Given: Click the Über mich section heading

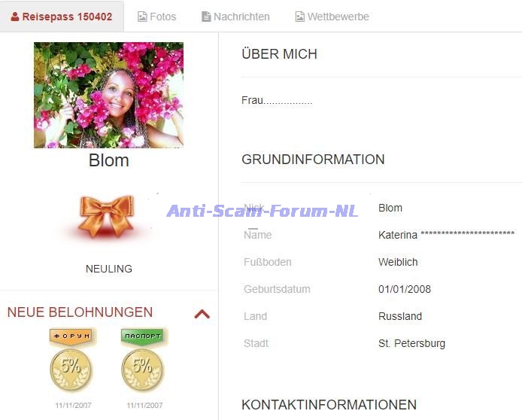Looking at the screenshot, I should 280,53.
